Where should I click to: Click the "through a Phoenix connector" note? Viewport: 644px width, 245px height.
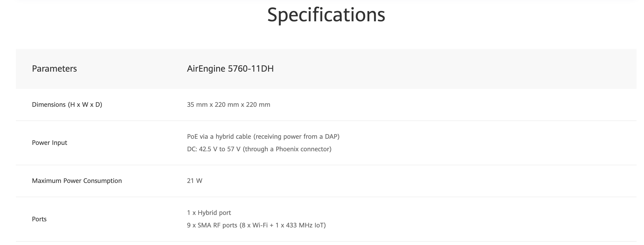(x=287, y=149)
